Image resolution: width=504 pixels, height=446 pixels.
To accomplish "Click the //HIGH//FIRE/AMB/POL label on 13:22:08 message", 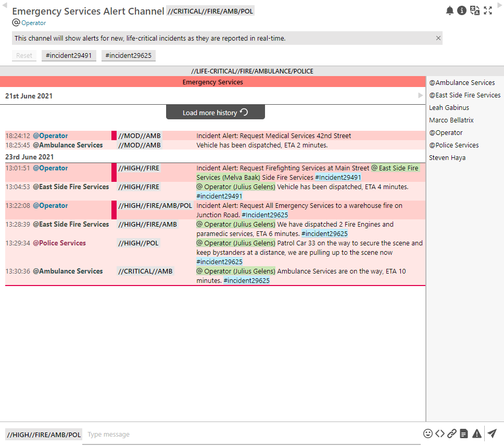I will point(155,205).
